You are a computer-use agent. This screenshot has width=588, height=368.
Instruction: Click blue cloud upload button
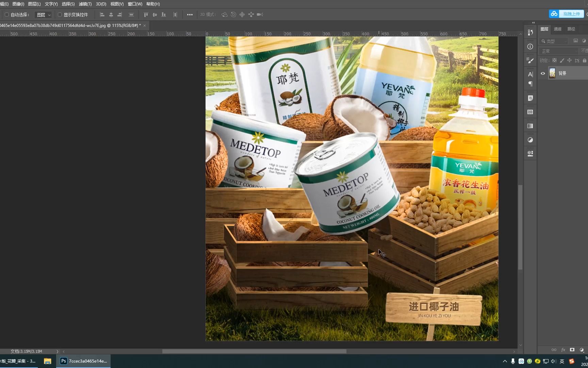coord(566,14)
